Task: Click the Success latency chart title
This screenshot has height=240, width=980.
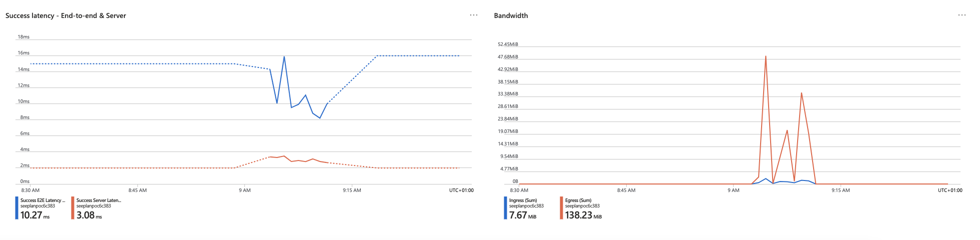Action: coord(65,15)
